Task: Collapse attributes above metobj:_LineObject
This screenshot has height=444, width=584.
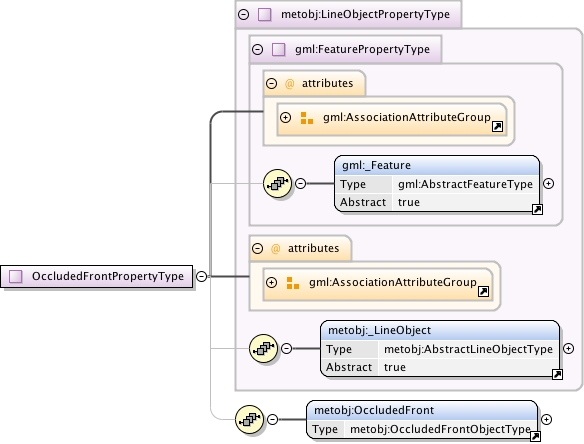Action: pos(257,248)
